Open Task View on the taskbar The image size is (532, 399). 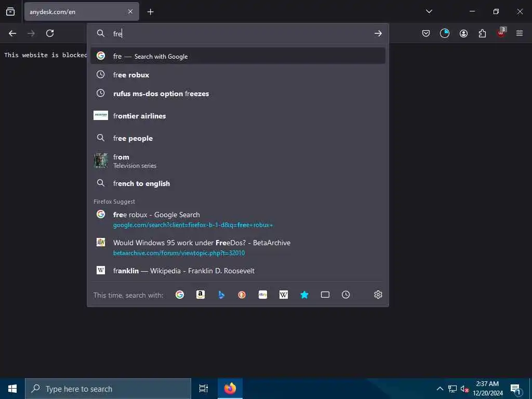coord(204,389)
